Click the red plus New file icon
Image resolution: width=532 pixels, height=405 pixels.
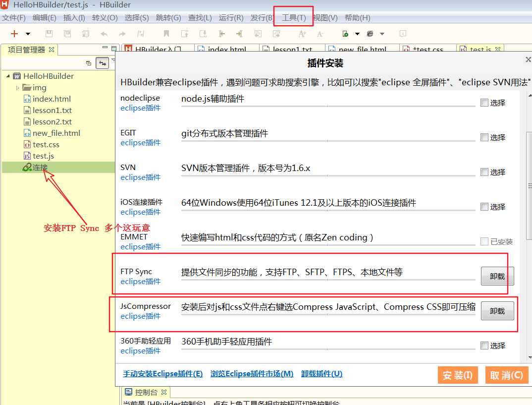coord(14,34)
